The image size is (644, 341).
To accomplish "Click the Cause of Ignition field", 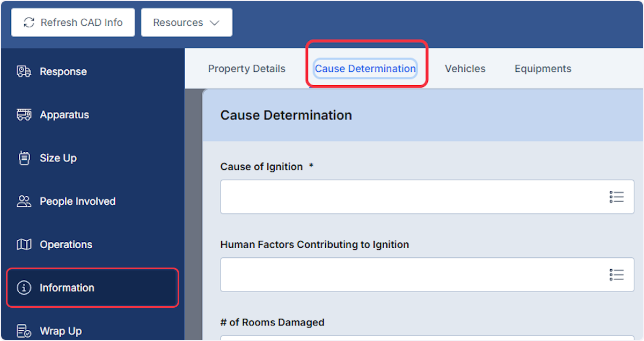I will pos(427,197).
